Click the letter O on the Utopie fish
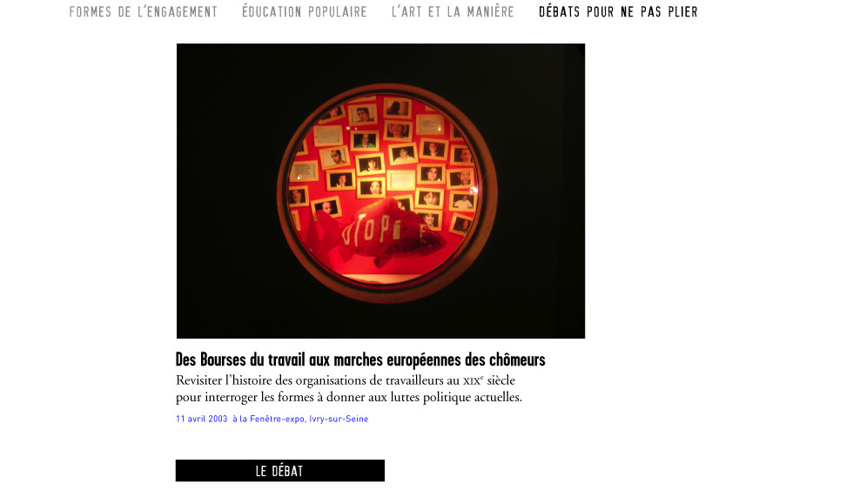This screenshot has height=504, width=853. (x=369, y=232)
